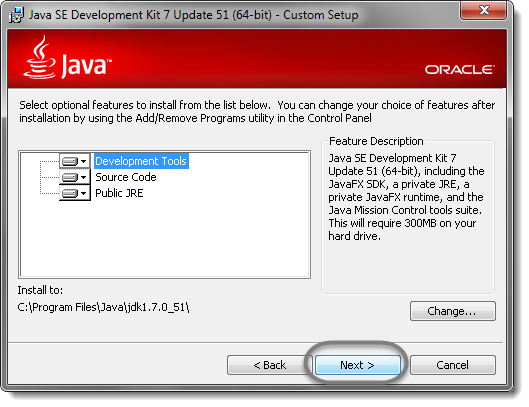529x407 pixels.
Task: Cancel the JDK installation
Action: click(x=452, y=365)
